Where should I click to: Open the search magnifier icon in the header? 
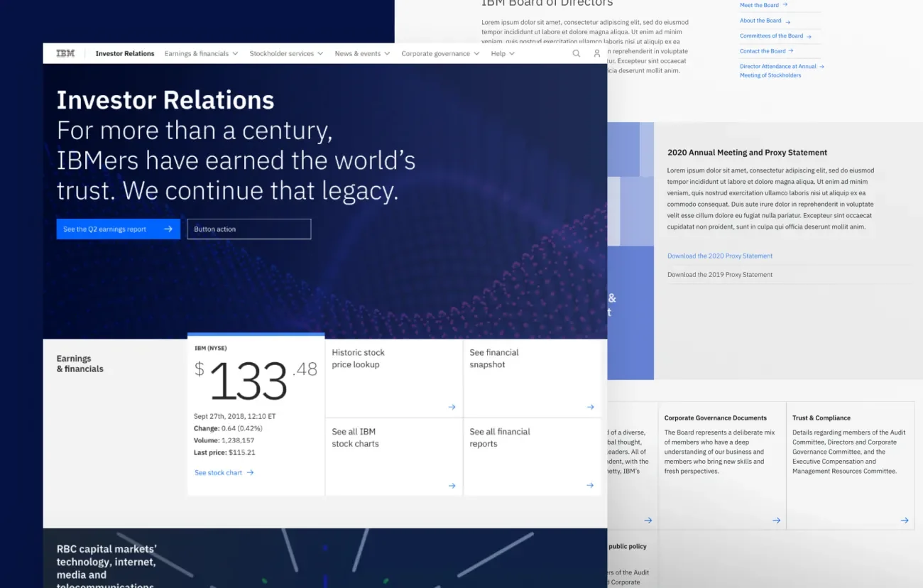[577, 53]
